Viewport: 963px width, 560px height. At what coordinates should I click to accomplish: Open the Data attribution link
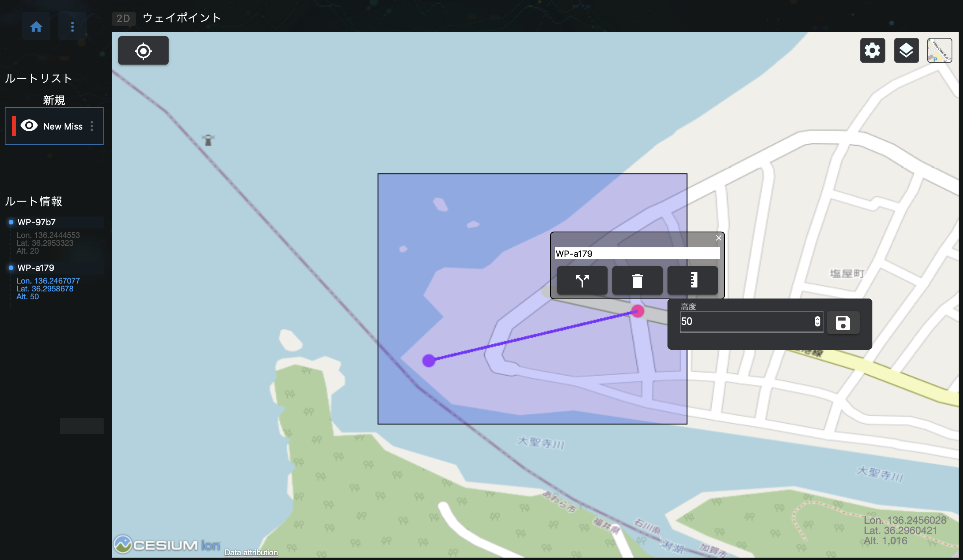coord(251,552)
